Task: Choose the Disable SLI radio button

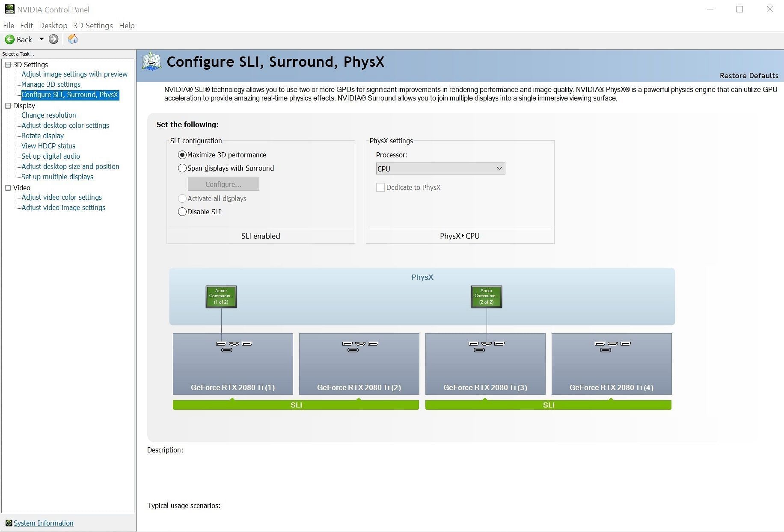Action: click(182, 212)
